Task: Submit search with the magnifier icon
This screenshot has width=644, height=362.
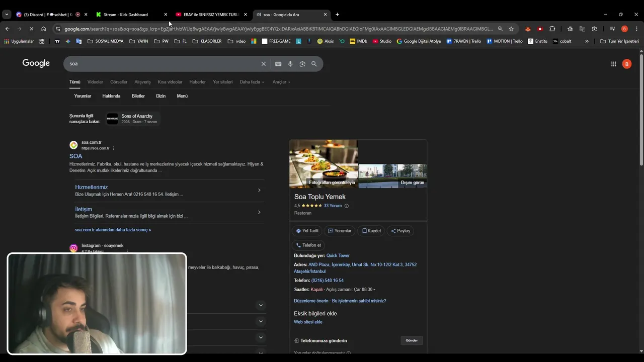Action: 314,64
